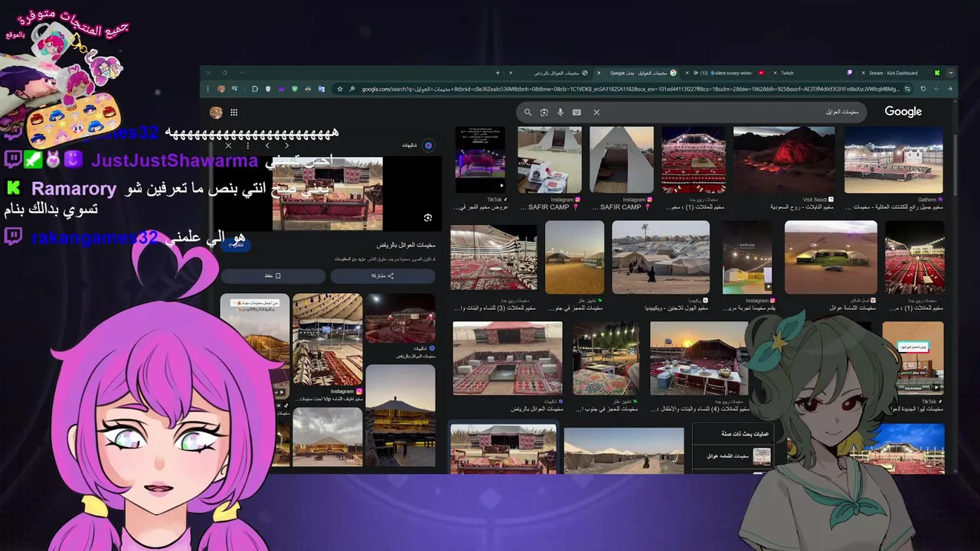Open the tab search dropdown chevron
The height and width of the screenshot is (551, 980).
click(952, 73)
